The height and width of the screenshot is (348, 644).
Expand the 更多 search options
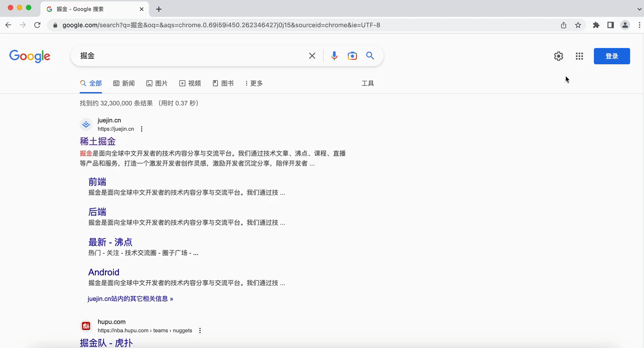[x=254, y=83]
